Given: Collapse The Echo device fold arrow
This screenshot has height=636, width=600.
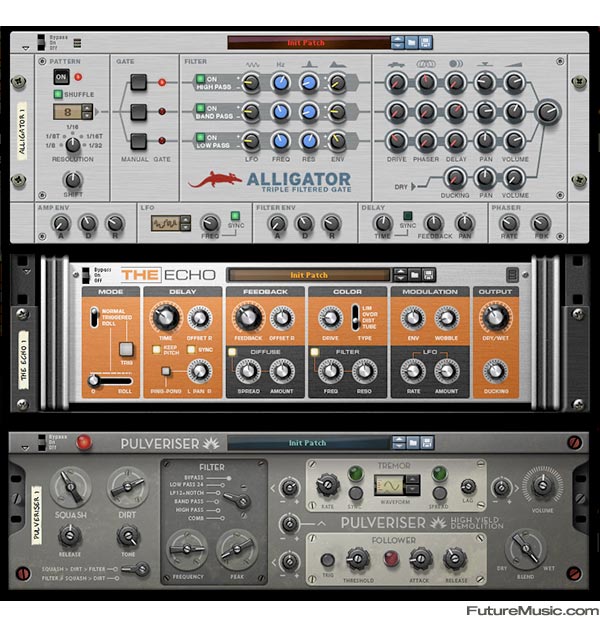Looking at the screenshot, I should [27, 271].
